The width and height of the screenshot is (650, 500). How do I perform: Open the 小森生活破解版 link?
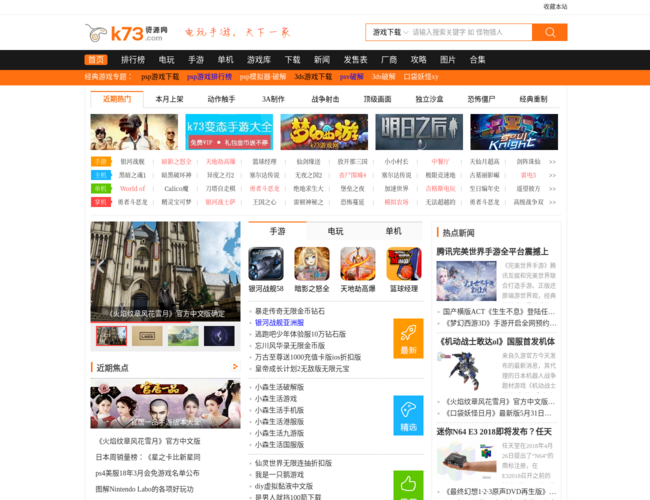pyautogui.click(x=279, y=387)
